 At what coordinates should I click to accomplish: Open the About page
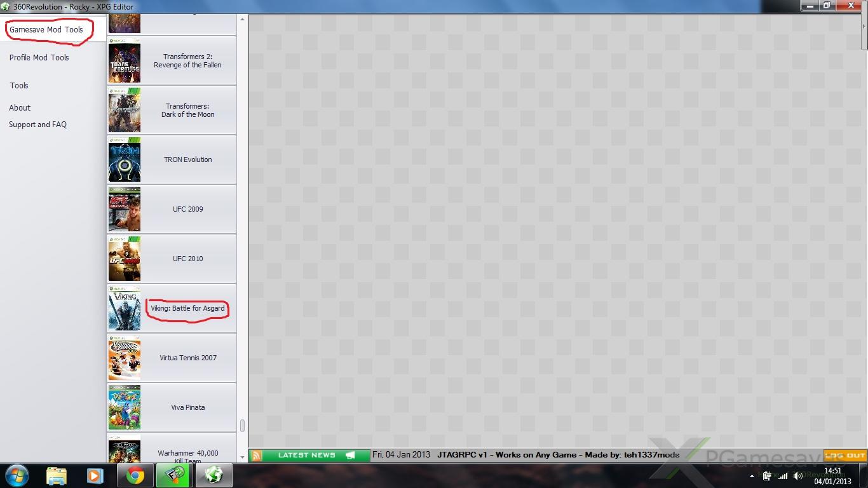tap(20, 107)
